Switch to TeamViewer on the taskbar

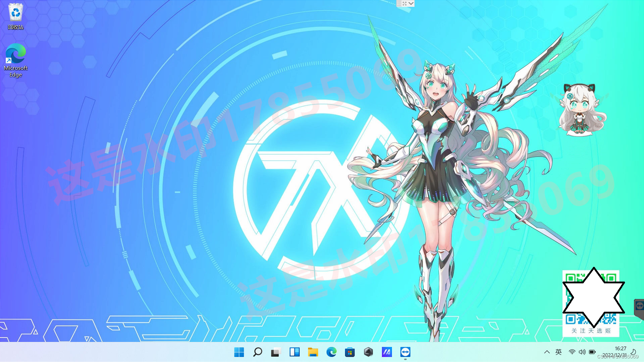[x=405, y=352]
